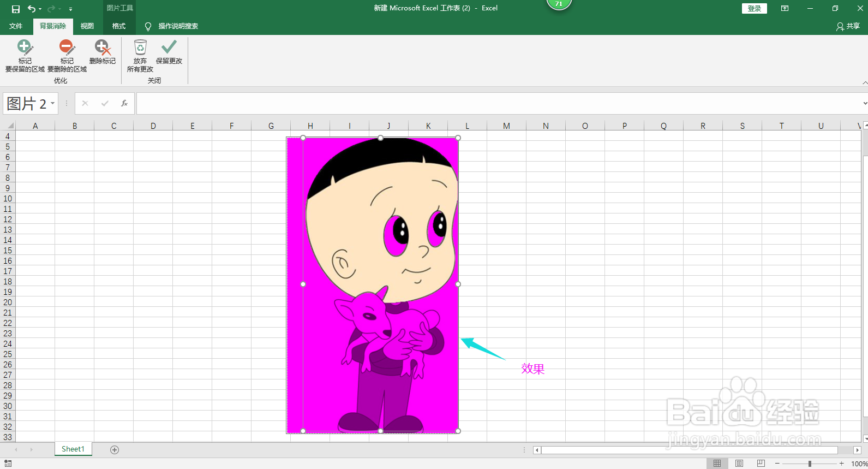
Task: Zoom in using the plus button
Action: (842, 464)
